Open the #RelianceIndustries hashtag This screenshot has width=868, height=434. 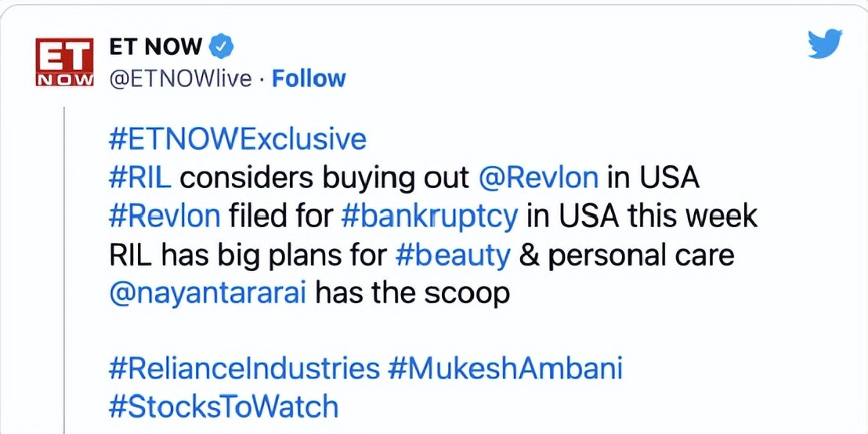244,368
